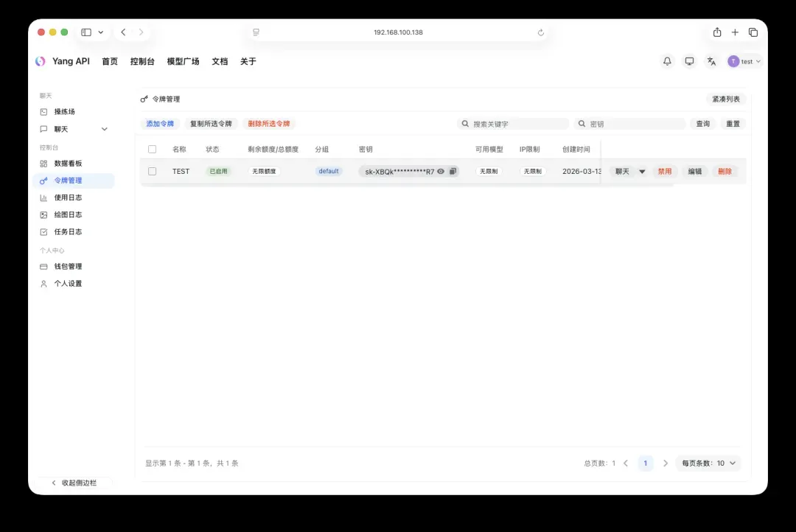The height and width of the screenshot is (532, 796).
Task: Open Safari tab overview icon
Action: point(753,32)
